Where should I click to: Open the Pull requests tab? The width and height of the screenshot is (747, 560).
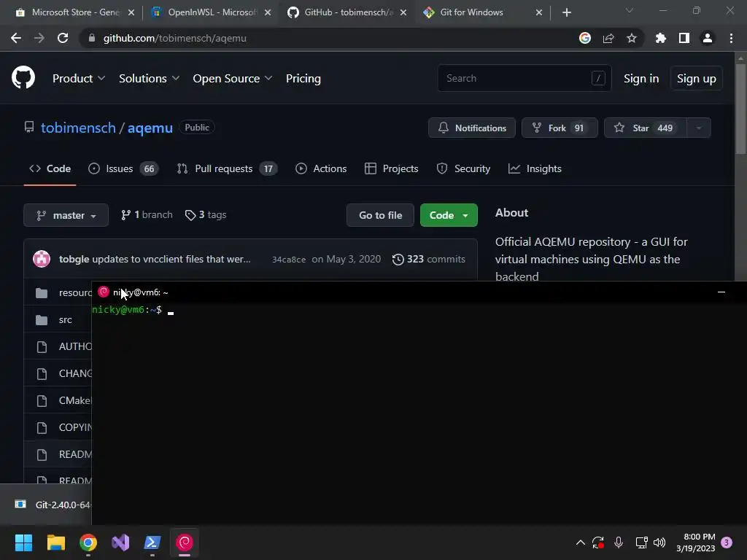[227, 168]
